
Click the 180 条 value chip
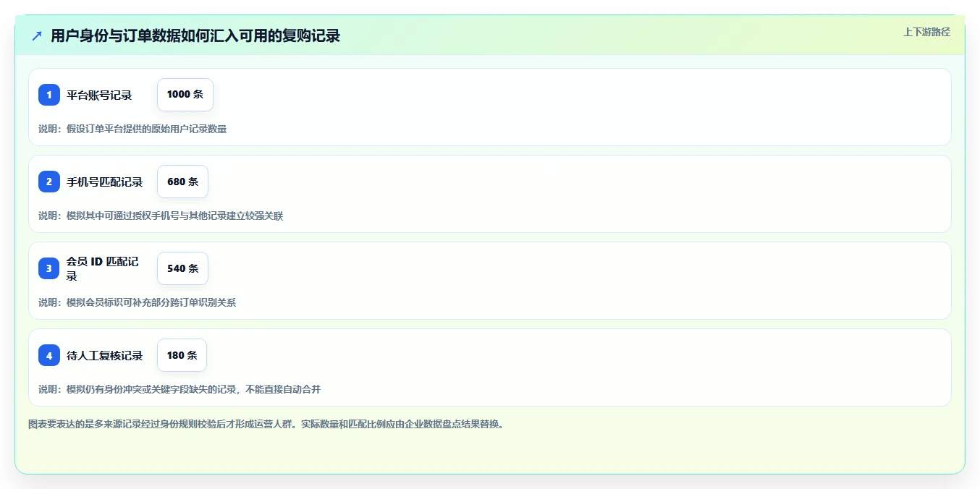(182, 355)
